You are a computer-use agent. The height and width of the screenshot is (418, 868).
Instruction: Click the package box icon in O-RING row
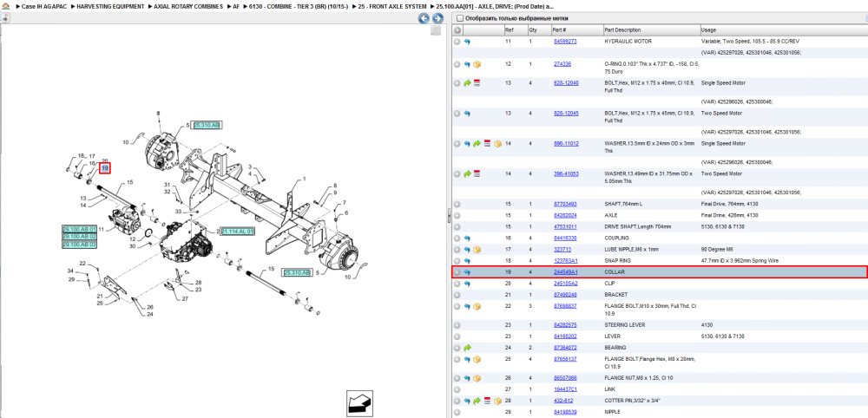477,64
